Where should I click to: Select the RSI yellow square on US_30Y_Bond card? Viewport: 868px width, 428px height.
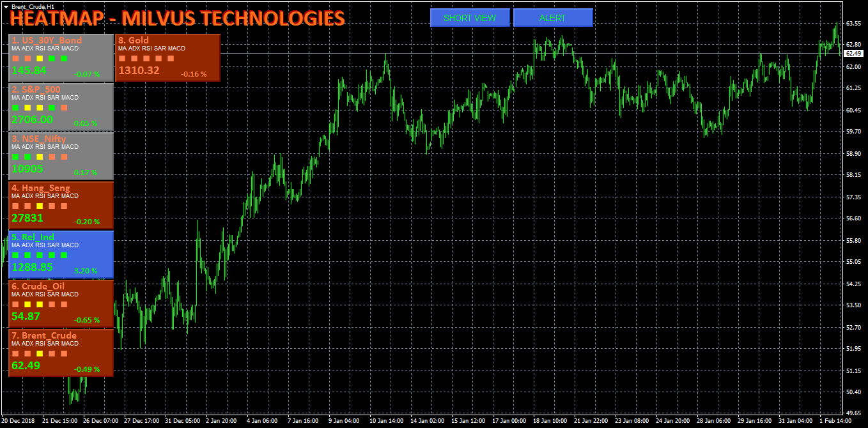click(x=40, y=59)
